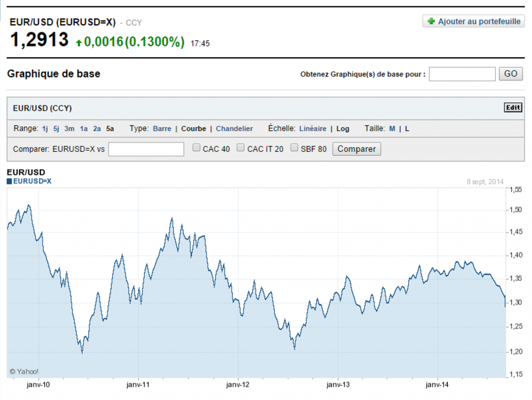This screenshot has height=400, width=532.
Task: Set scale to Linéaire
Action: [x=313, y=128]
